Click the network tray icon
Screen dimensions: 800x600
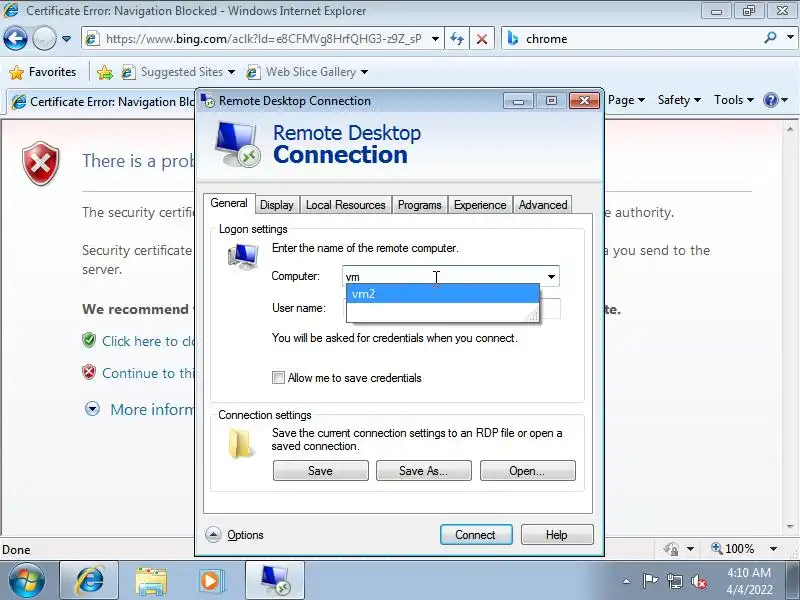click(x=674, y=581)
